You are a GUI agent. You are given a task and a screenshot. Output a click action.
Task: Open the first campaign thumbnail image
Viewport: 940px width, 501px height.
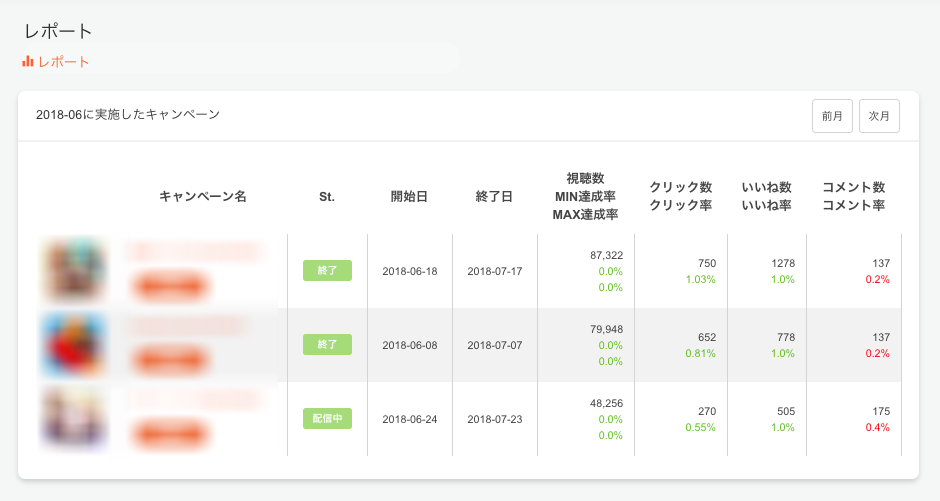(x=74, y=270)
